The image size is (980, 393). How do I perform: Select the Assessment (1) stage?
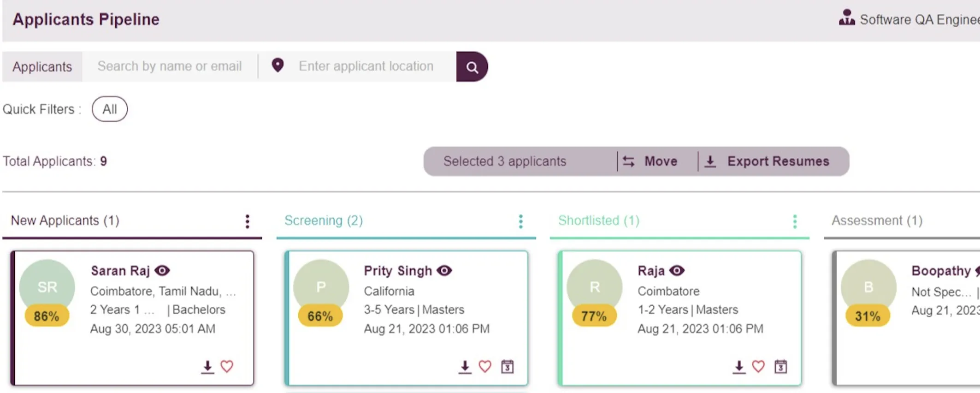(x=877, y=220)
